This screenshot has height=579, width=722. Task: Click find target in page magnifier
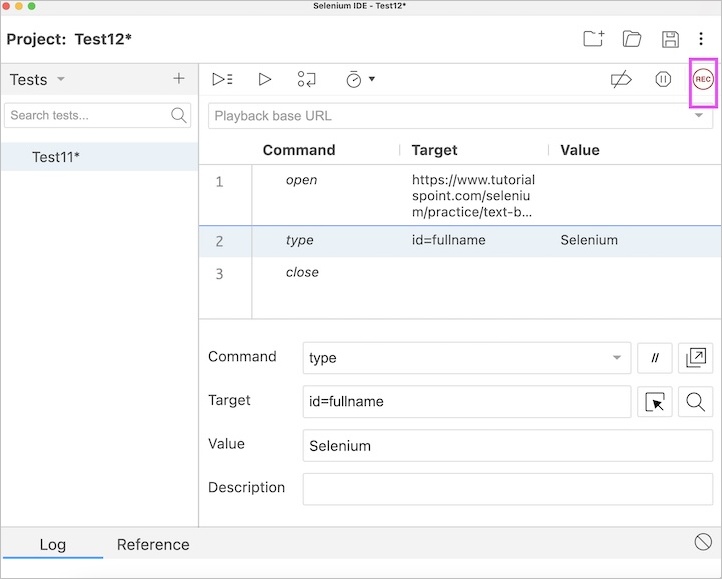[696, 402]
